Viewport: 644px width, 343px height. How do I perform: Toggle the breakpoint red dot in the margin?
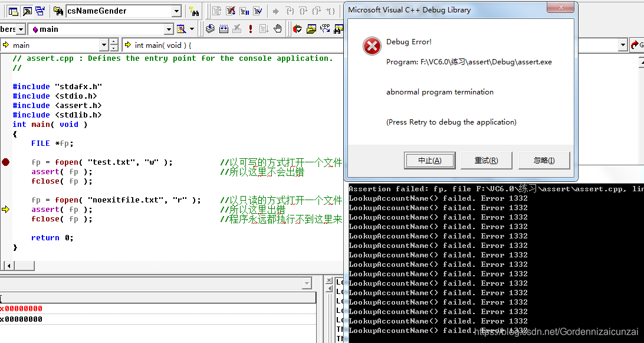pos(4,162)
